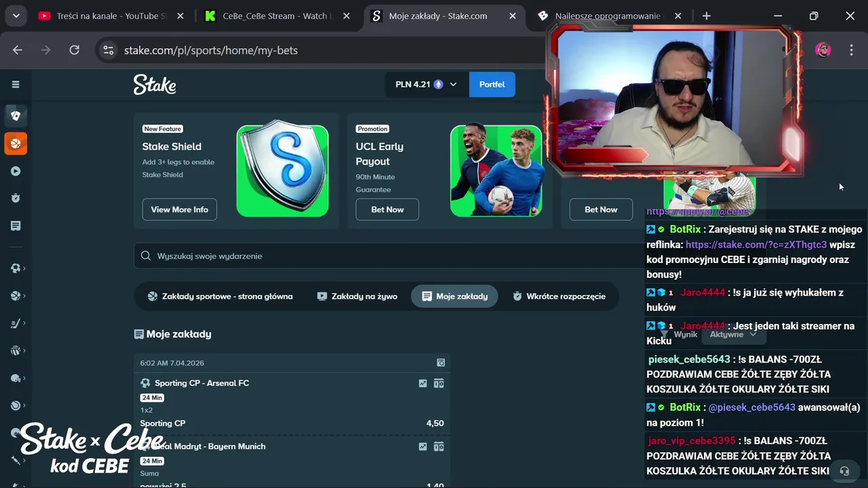Close the CeBe_CeBe Stream browser tab
This screenshot has width=868, height=488.
pyautogui.click(x=346, y=16)
